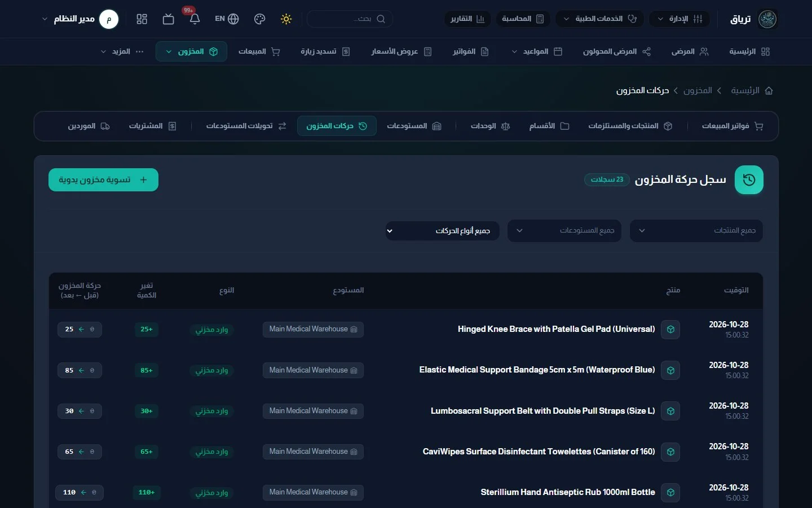The image size is (812, 508).
Task: Open جميع المنتجات filter dropdown
Action: tap(696, 231)
